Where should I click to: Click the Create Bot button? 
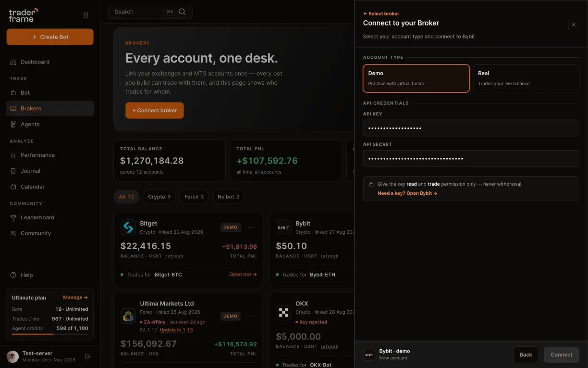[50, 37]
